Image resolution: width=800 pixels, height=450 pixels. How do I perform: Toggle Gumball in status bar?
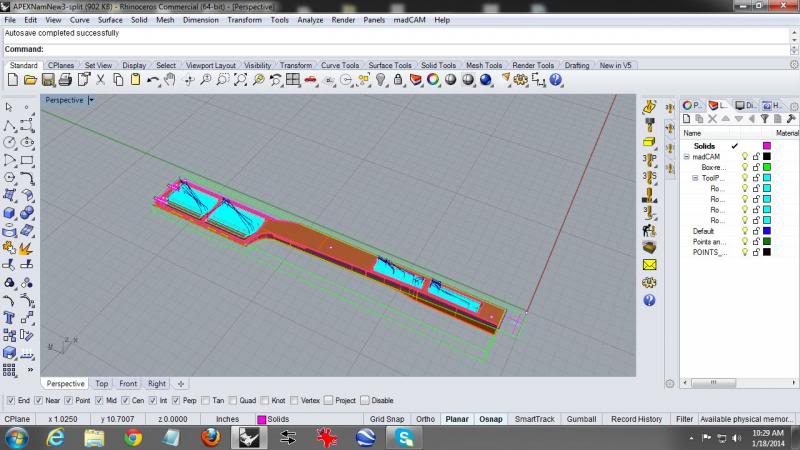tap(581, 419)
